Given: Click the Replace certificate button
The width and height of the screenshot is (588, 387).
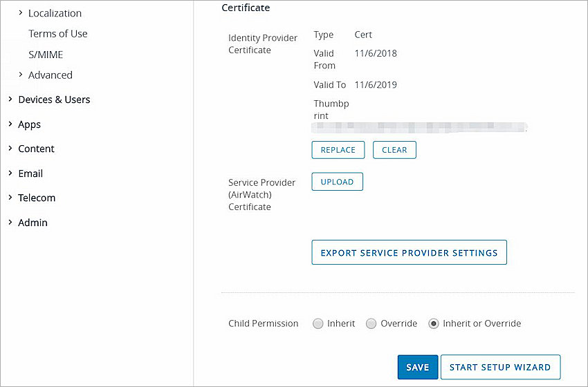Looking at the screenshot, I should point(338,150).
